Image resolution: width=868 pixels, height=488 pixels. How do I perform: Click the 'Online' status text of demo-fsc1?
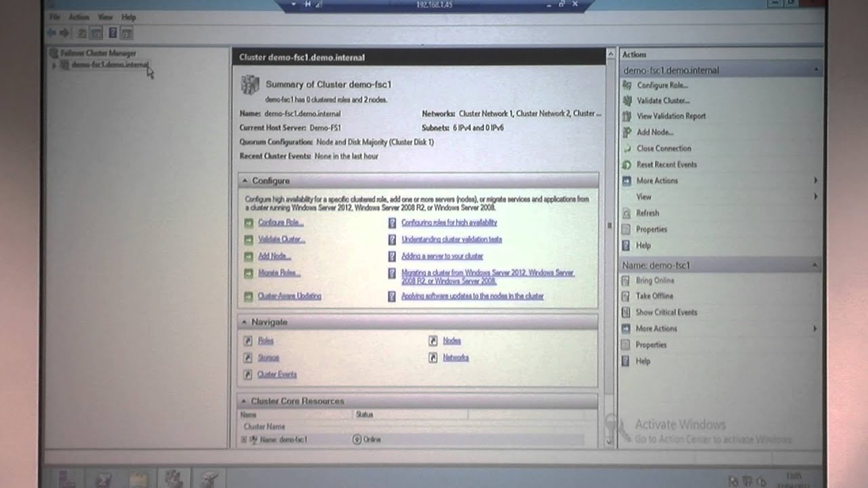[372, 440]
